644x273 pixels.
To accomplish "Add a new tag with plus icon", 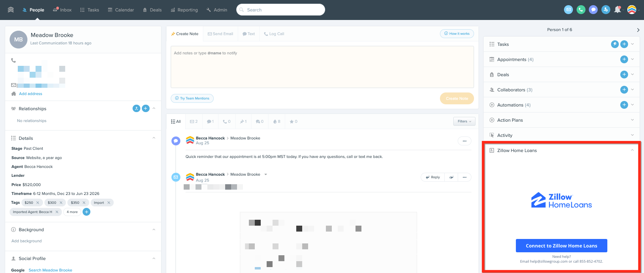I will 86,212.
